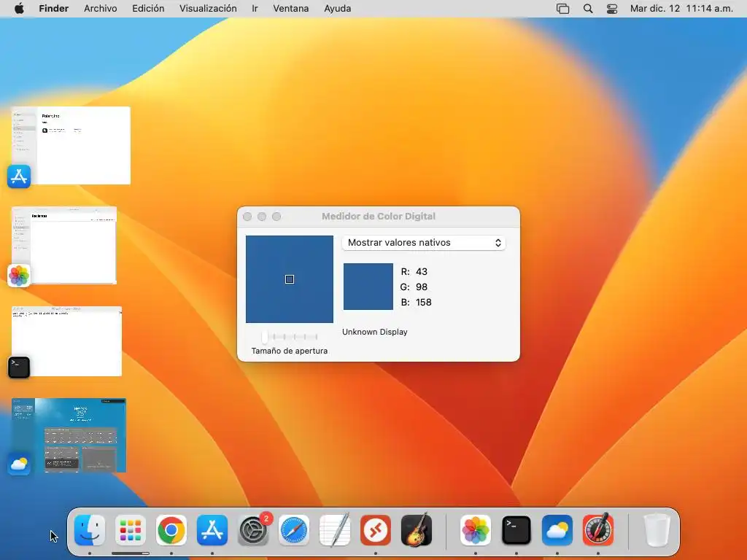Launch Safari from the Dock

294,530
